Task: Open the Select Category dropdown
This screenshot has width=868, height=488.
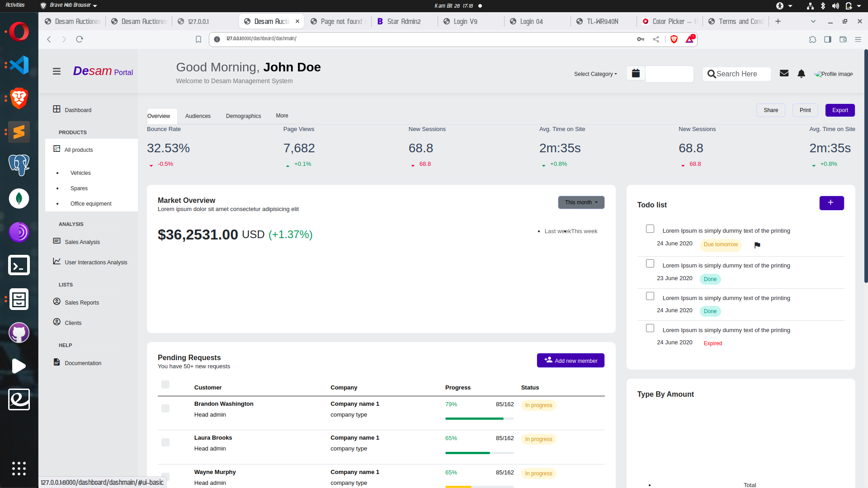Action: (595, 74)
